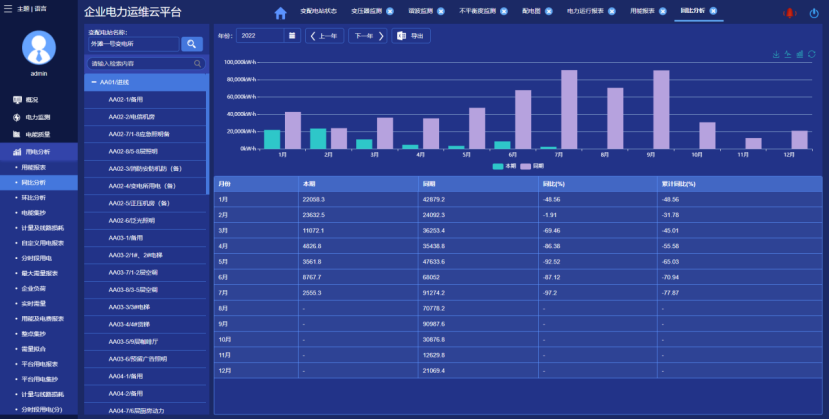
Task: Click the tree search input field
Action: pyautogui.click(x=145, y=63)
